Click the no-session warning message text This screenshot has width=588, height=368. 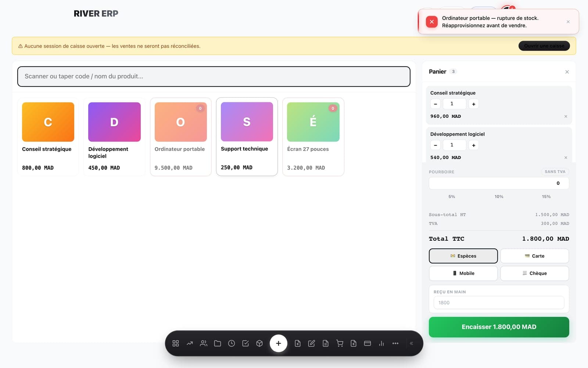[x=112, y=46]
